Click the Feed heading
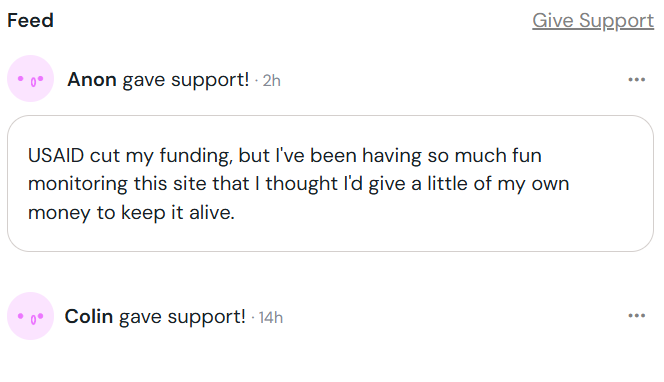Image resolution: width=664 pixels, height=382 pixels. (30, 21)
